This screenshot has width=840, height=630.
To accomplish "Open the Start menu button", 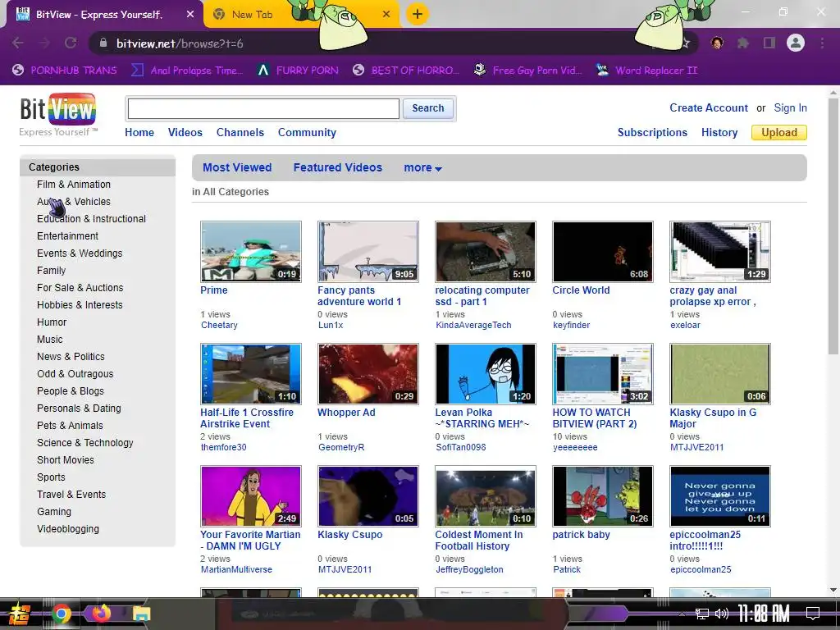I will click(20, 614).
